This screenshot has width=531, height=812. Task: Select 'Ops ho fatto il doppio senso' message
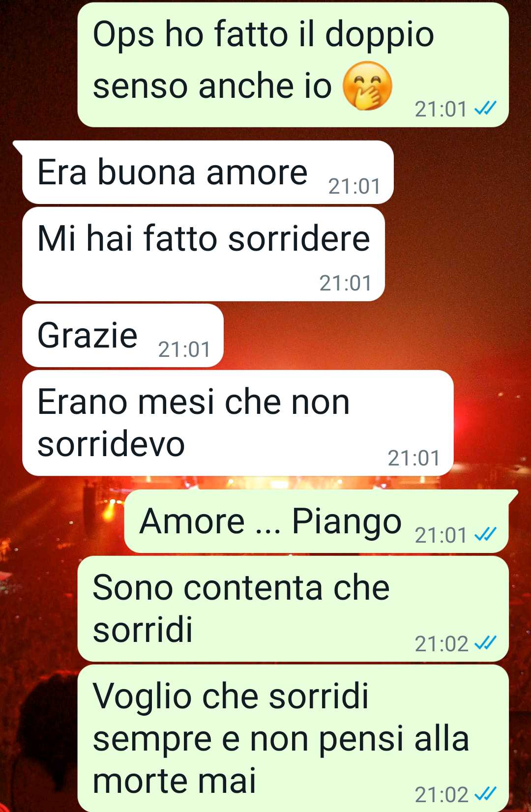[x=293, y=64]
